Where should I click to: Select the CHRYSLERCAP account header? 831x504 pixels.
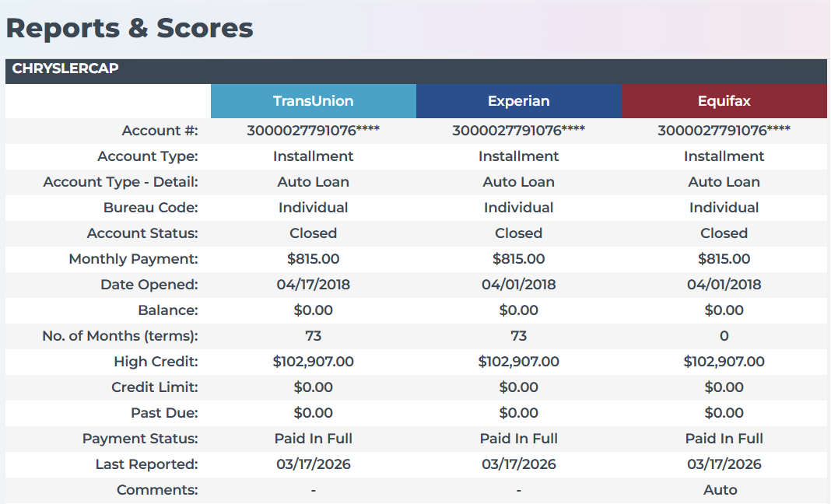point(416,71)
